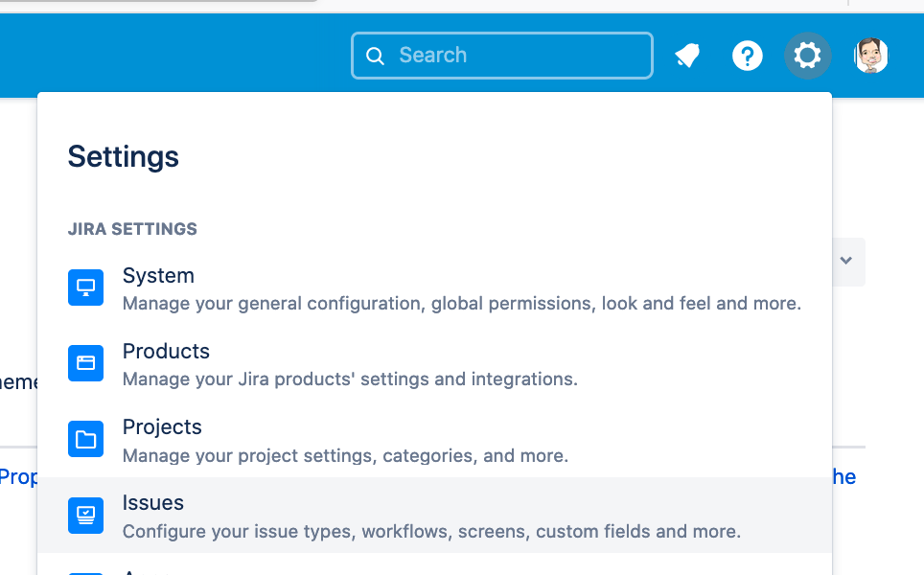This screenshot has width=924, height=575.
Task: Click the Products window icon
Action: pyautogui.click(x=86, y=363)
